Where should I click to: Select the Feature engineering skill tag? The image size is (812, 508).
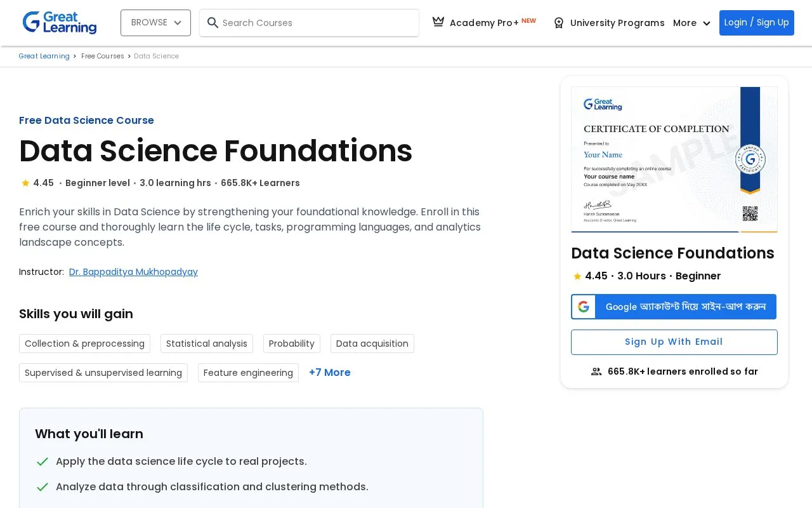click(x=248, y=373)
